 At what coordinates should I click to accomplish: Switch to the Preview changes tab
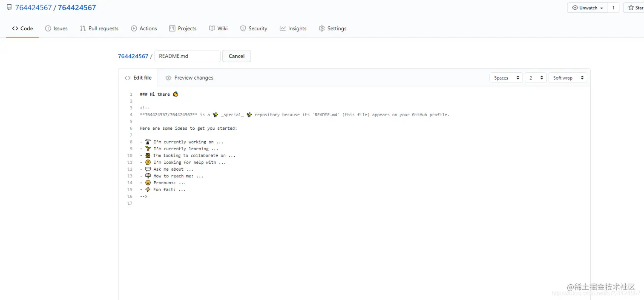tap(189, 78)
